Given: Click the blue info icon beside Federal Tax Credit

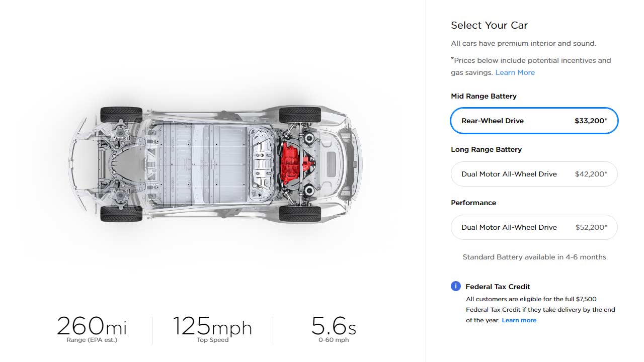Looking at the screenshot, I should [x=455, y=287].
